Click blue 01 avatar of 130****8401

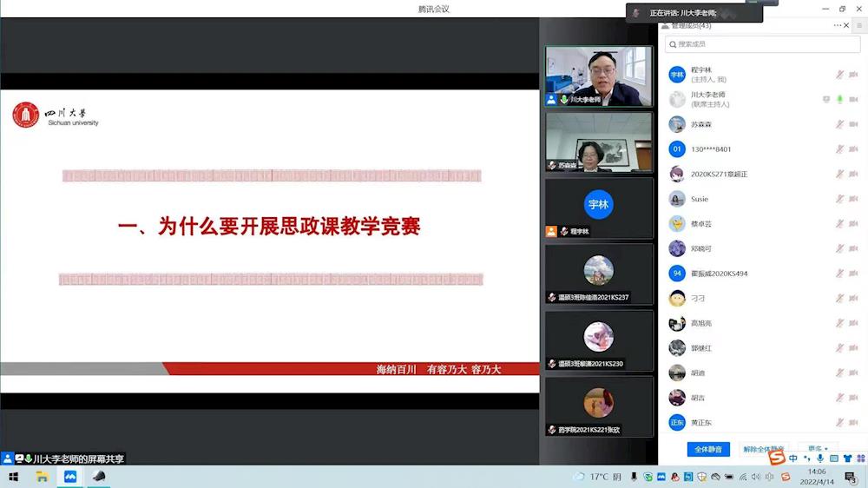(x=677, y=149)
